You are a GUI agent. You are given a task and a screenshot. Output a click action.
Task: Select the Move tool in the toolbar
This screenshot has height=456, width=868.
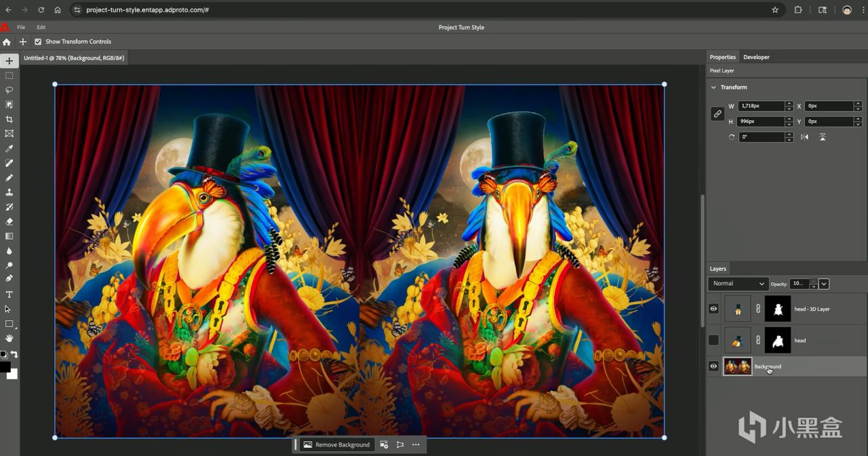click(x=9, y=60)
